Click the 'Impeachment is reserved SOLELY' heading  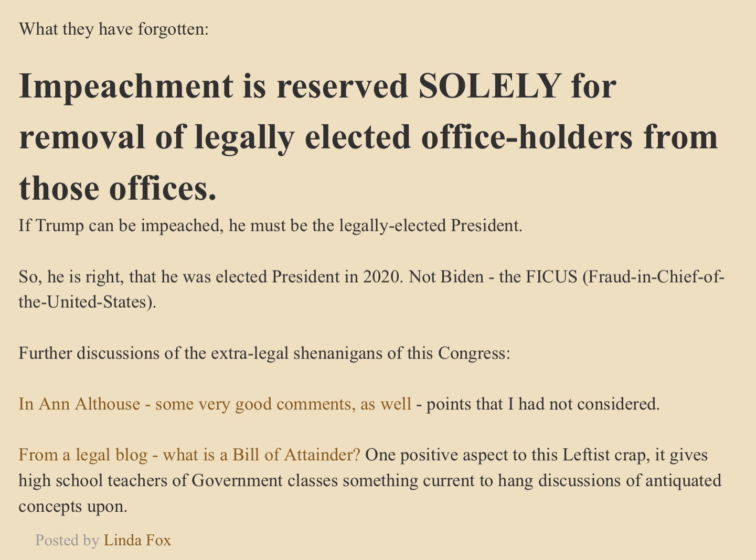tap(369, 137)
